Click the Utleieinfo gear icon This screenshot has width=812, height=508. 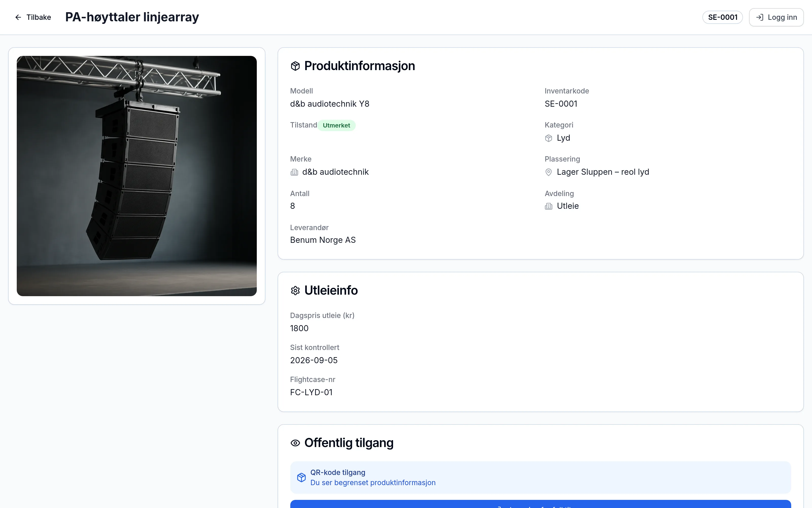click(x=295, y=290)
